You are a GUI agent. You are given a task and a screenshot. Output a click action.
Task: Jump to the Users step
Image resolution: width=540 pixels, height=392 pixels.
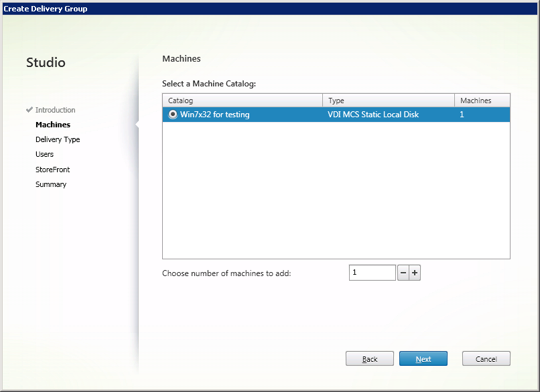pyautogui.click(x=44, y=154)
